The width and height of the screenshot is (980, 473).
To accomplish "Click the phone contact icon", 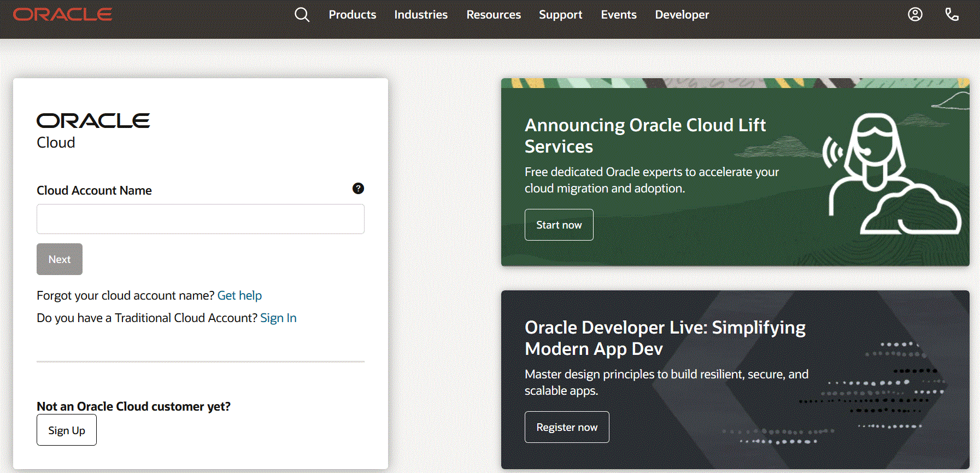I will (952, 14).
